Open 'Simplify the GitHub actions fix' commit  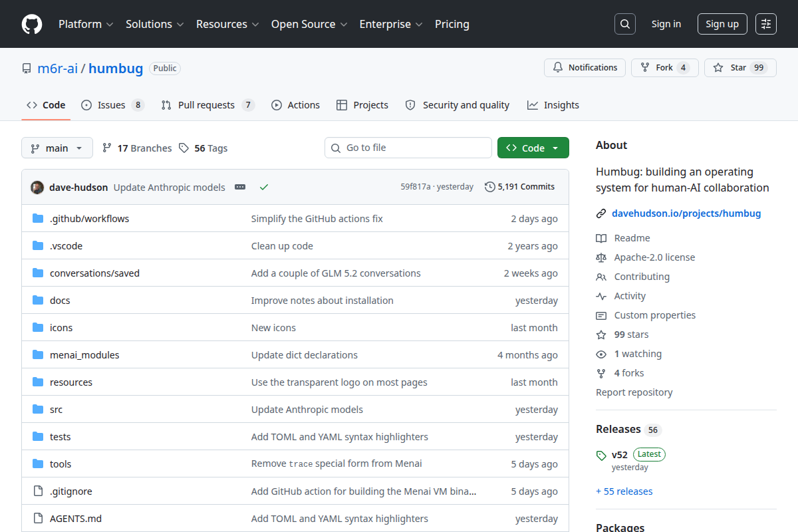click(x=317, y=219)
